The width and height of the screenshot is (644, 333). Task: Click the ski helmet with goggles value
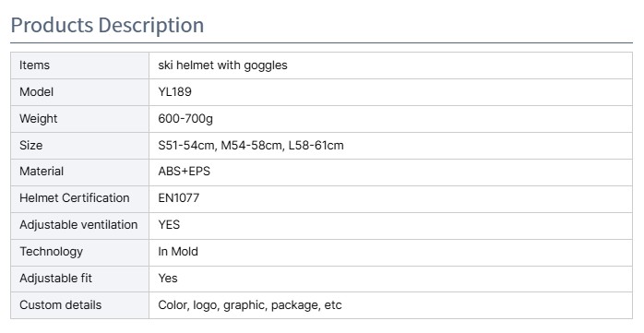(x=222, y=65)
